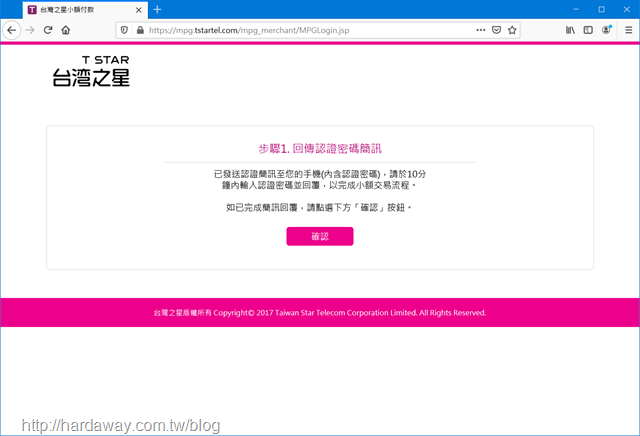Open the page actions ellipsis menu

pos(481,30)
